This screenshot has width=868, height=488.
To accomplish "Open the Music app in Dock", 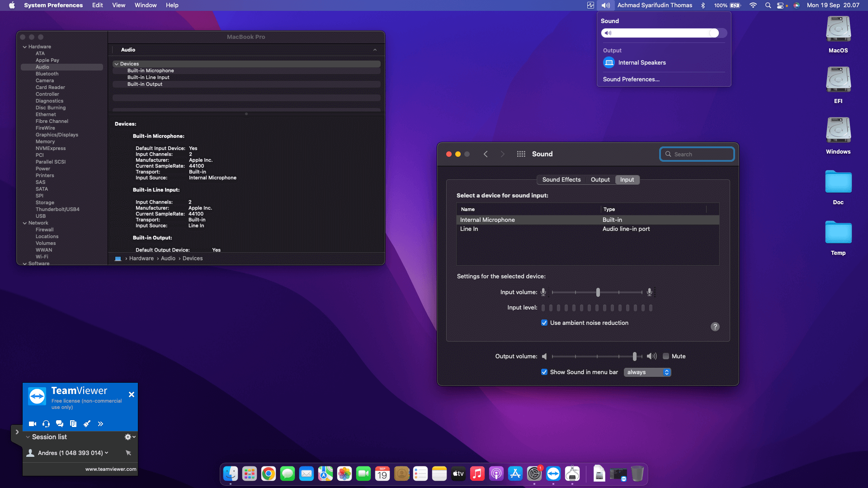I will 477,474.
